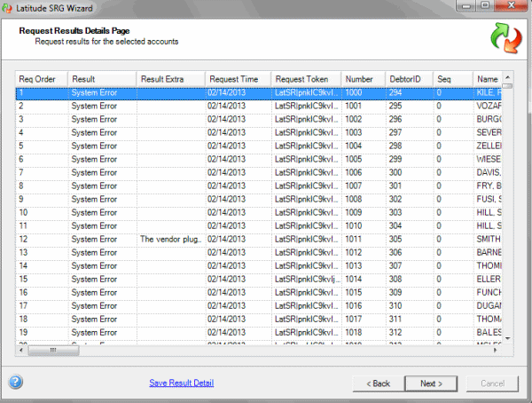Click the Cancel button
The height and width of the screenshot is (403, 532).
click(492, 383)
